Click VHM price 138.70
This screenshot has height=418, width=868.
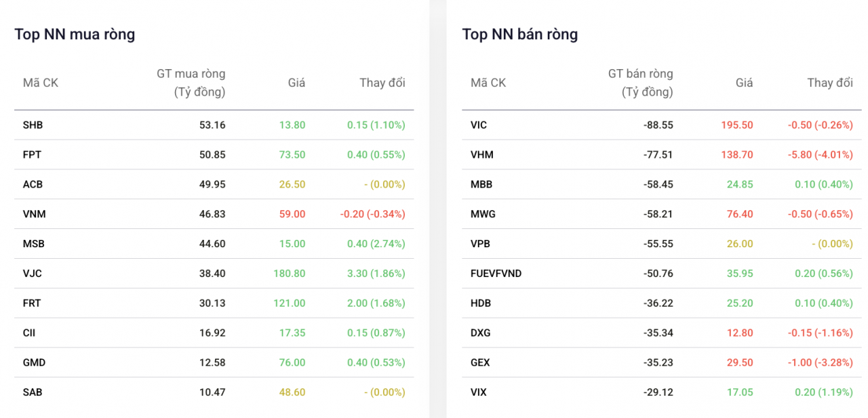click(x=737, y=154)
